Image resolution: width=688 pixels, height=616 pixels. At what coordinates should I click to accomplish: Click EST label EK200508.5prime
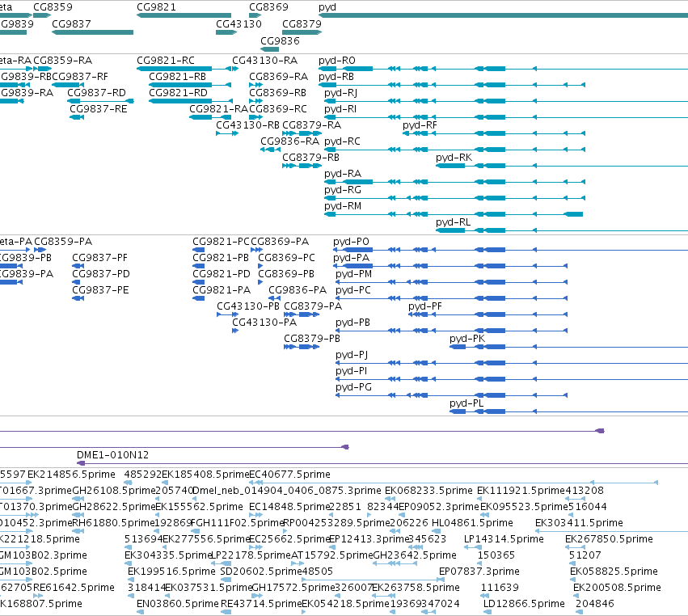[617, 588]
